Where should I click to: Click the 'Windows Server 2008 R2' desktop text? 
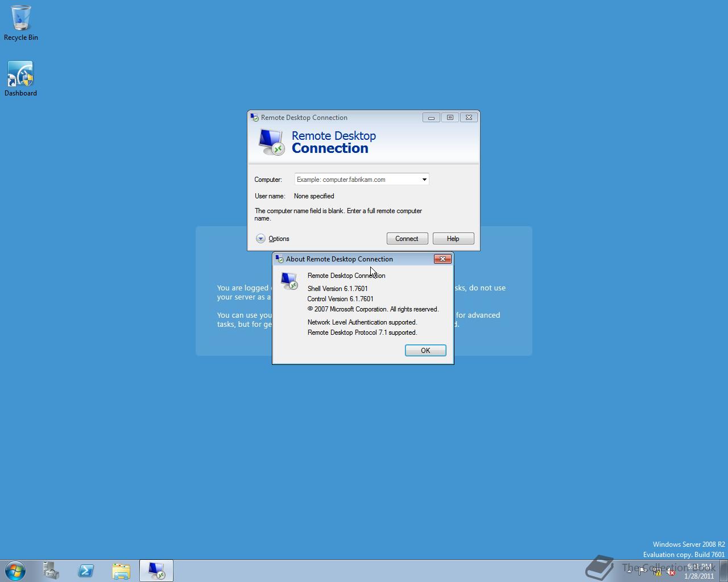coord(689,544)
